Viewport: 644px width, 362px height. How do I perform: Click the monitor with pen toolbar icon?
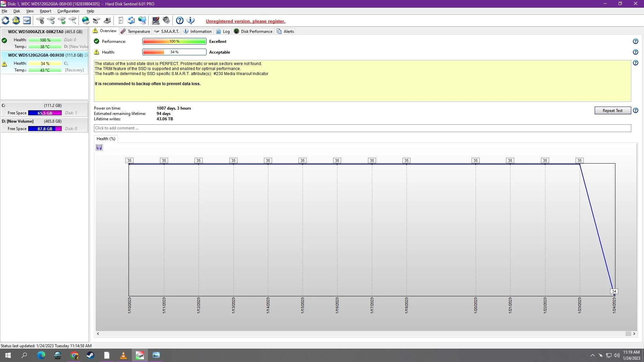156,21
